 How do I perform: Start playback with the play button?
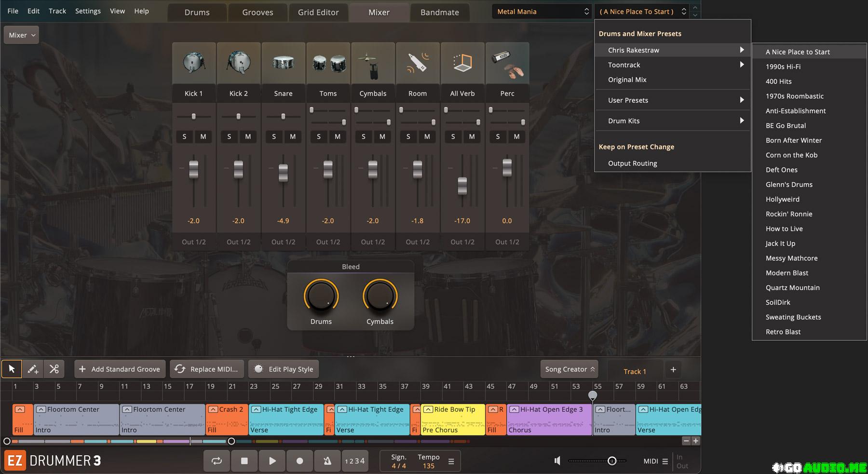(x=272, y=461)
